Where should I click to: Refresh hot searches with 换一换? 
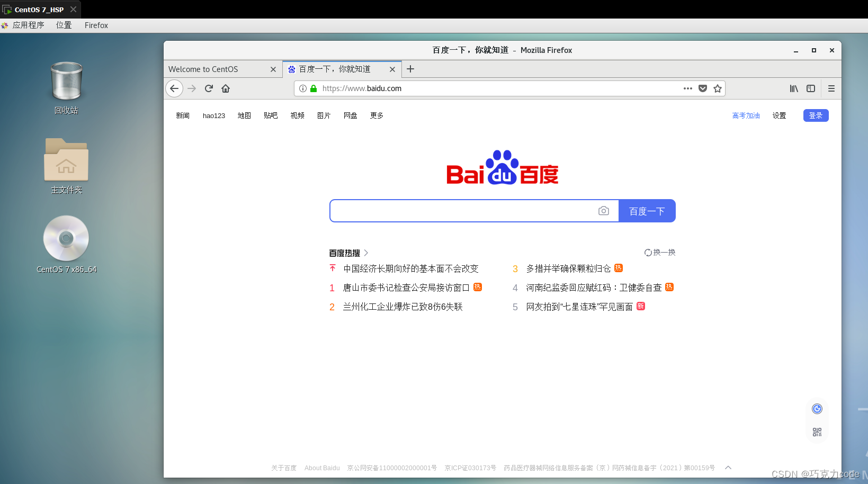point(660,253)
